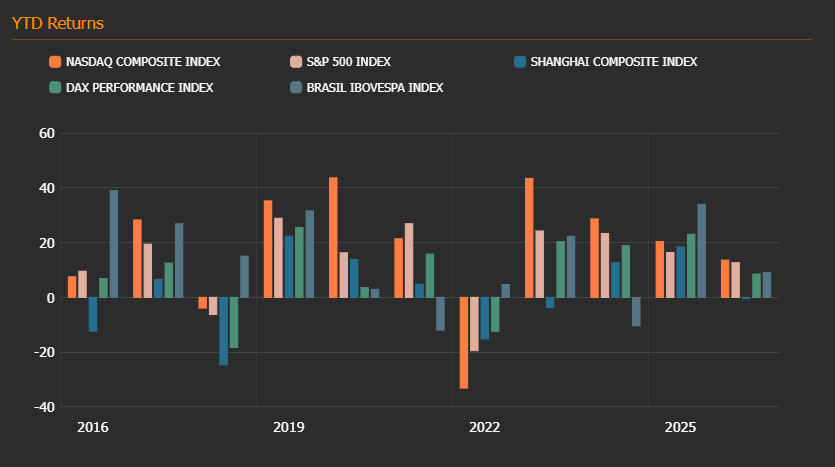Select the 2016 Shanghai Composite negative bar

(x=93, y=315)
